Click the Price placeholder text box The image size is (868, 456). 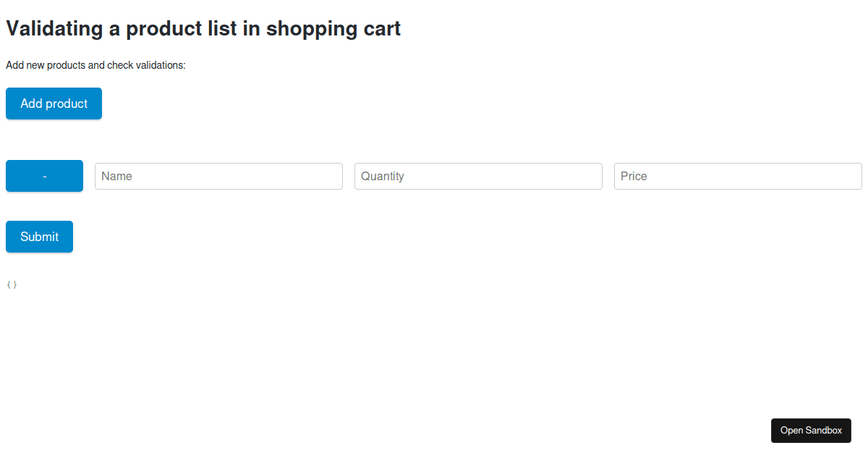pyautogui.click(x=736, y=176)
